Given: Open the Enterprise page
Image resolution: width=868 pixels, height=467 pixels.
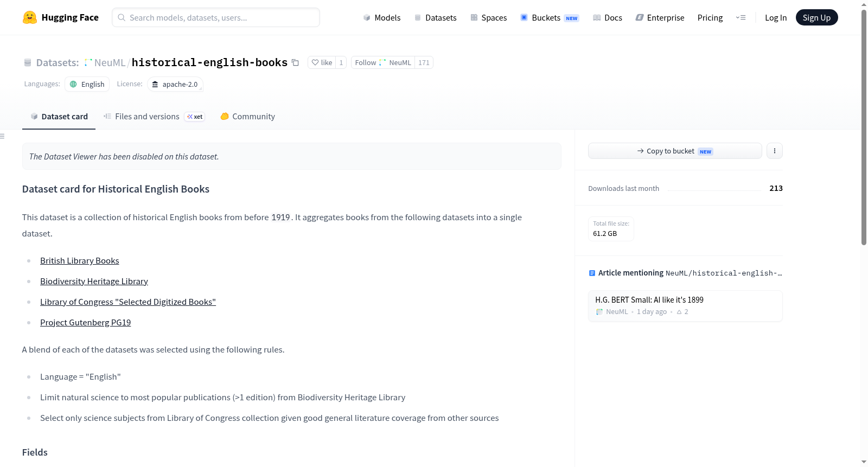Looking at the screenshot, I should [x=660, y=17].
